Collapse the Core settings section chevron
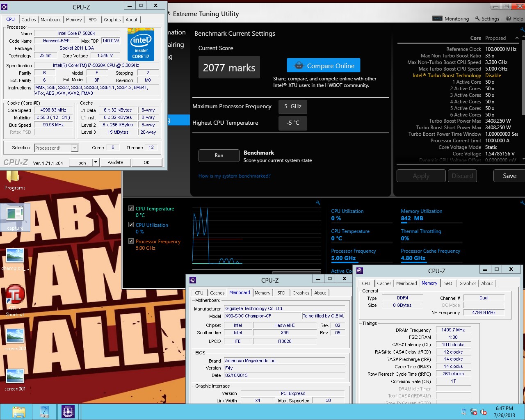Screen dimensions: 525x420 point(517,38)
